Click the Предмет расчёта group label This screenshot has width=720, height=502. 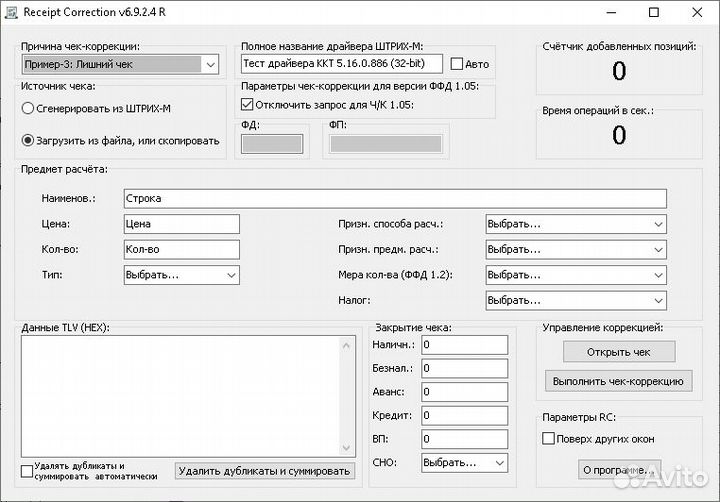(x=64, y=169)
